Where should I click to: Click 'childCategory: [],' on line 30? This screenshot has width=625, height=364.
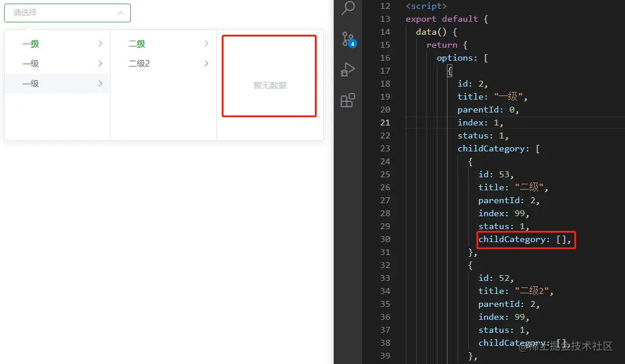[x=525, y=239]
